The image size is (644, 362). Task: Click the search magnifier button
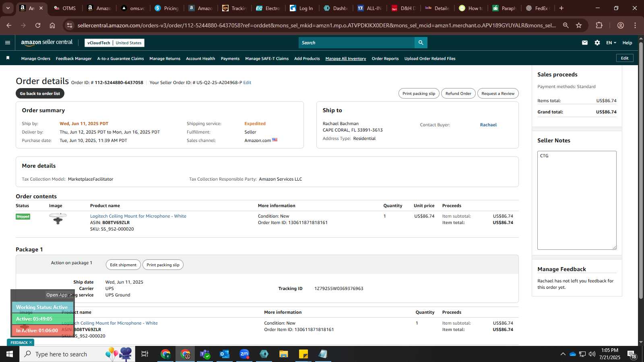421,43
